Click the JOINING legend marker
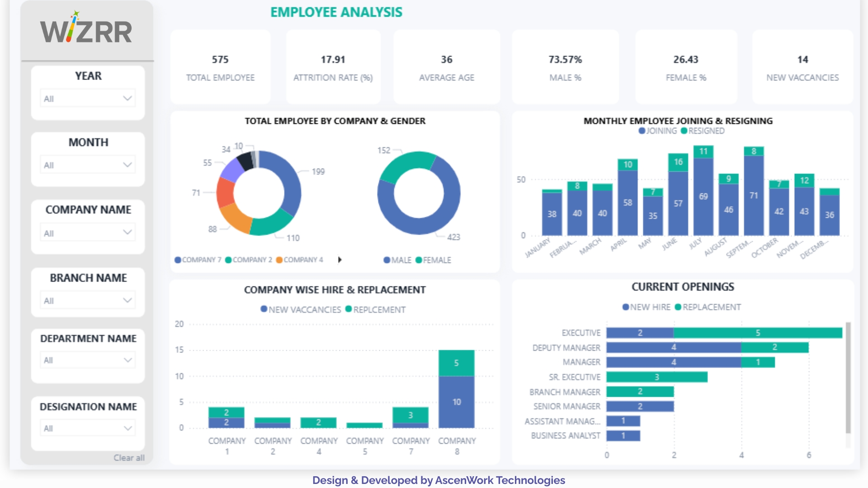 [x=642, y=131]
